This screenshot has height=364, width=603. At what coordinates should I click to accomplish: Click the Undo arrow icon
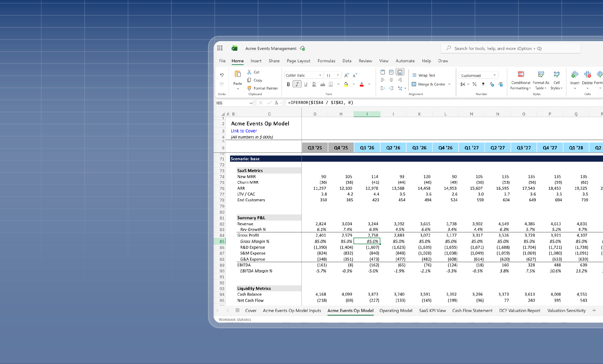click(222, 75)
